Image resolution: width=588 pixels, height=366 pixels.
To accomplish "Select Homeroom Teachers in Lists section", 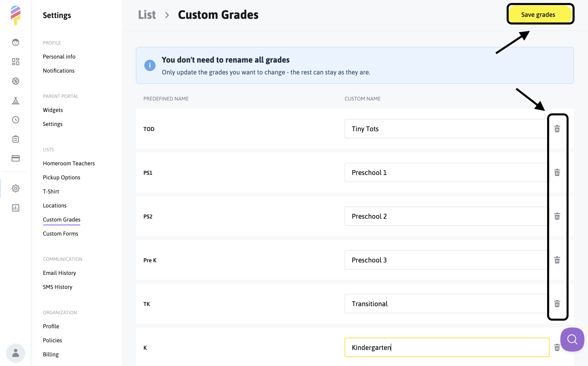I will click(x=69, y=163).
